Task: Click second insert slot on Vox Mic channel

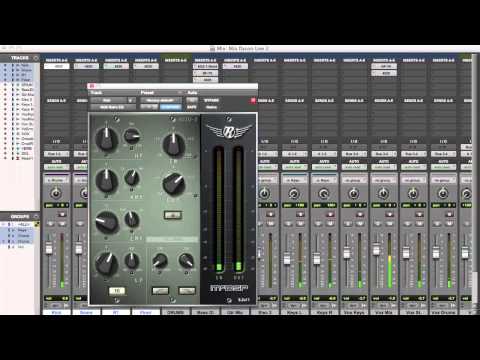Action: point(384,73)
